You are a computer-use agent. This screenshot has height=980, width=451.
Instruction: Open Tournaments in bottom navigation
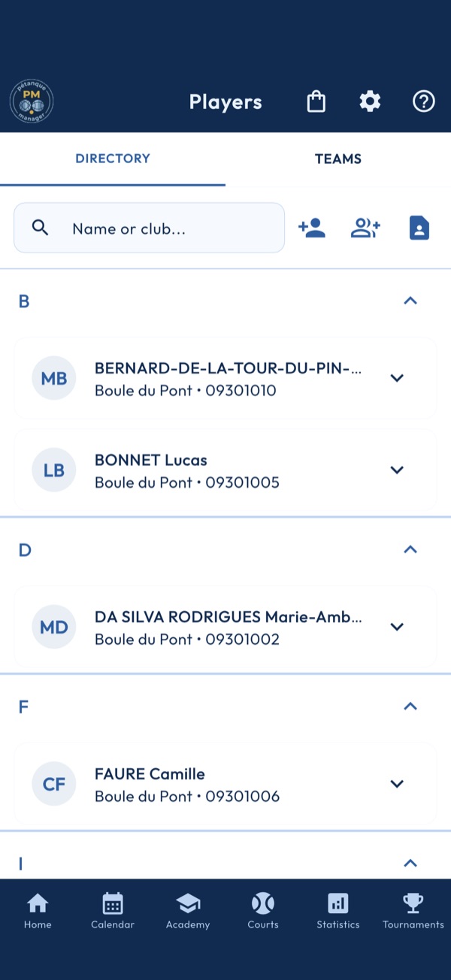pos(413,911)
